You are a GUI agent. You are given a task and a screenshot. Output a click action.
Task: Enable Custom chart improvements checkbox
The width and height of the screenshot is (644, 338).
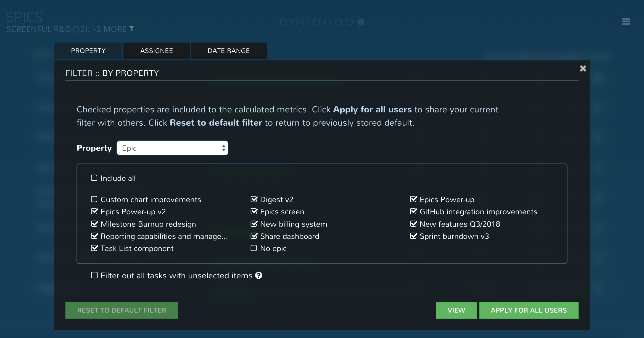click(94, 199)
